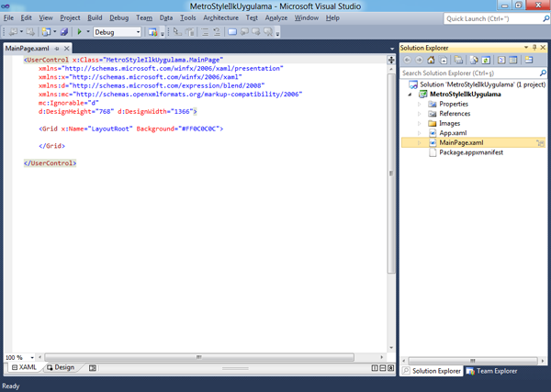Click the Add Item icon with dropdown
Viewport: 551px width, 392px height.
pyautogui.click(x=46, y=32)
